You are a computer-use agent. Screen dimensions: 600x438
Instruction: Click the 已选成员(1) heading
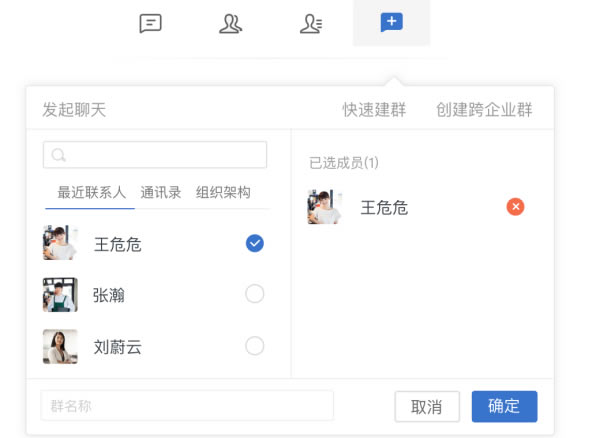344,163
